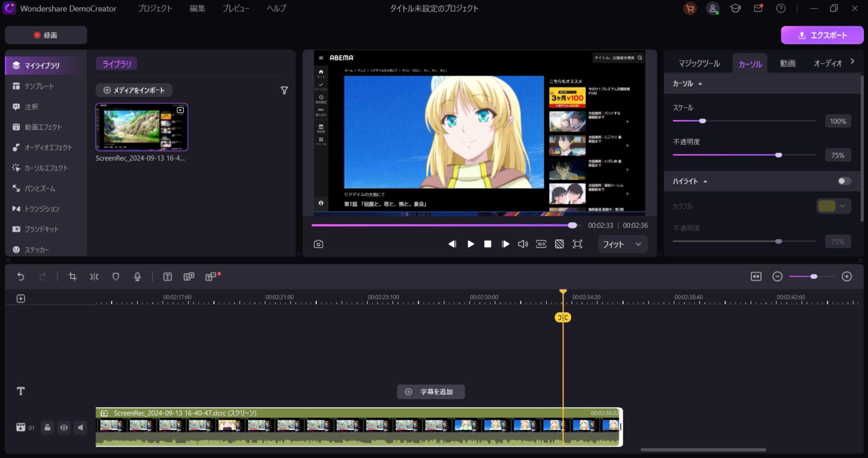Click the subtitle track T icon
The width and height of the screenshot is (868, 458).
click(x=21, y=391)
